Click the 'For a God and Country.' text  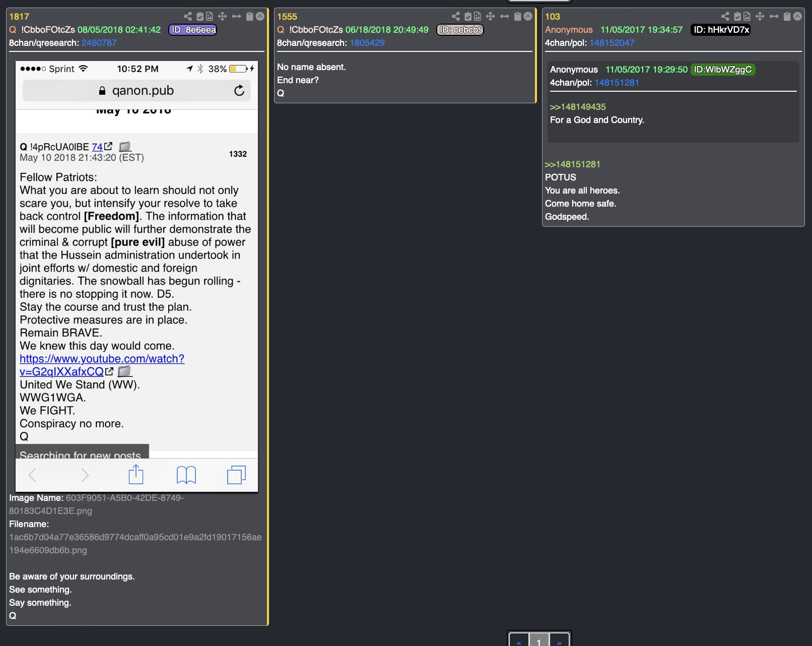[x=597, y=120]
